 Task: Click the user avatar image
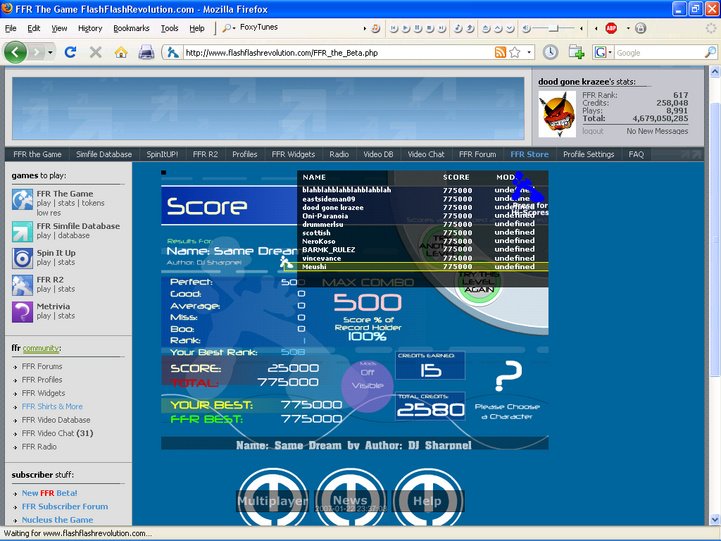coord(557,114)
